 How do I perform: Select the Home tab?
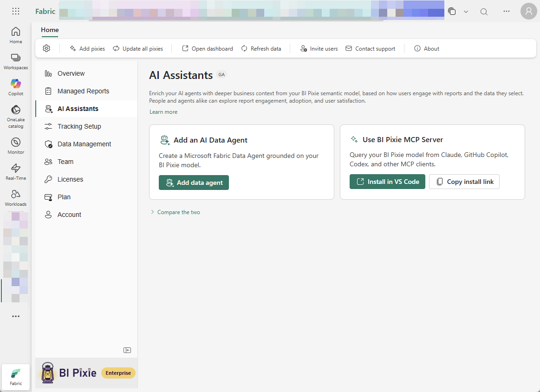point(50,30)
